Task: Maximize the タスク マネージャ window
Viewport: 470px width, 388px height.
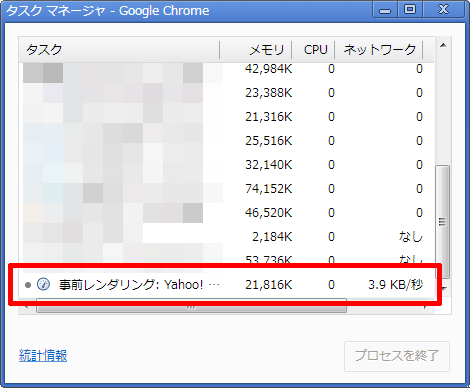Action: coord(410,10)
